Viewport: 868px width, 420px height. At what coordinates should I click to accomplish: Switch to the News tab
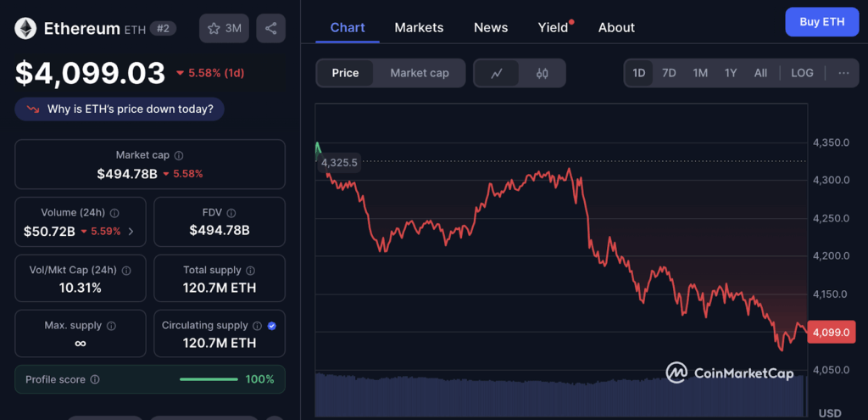coord(491,27)
